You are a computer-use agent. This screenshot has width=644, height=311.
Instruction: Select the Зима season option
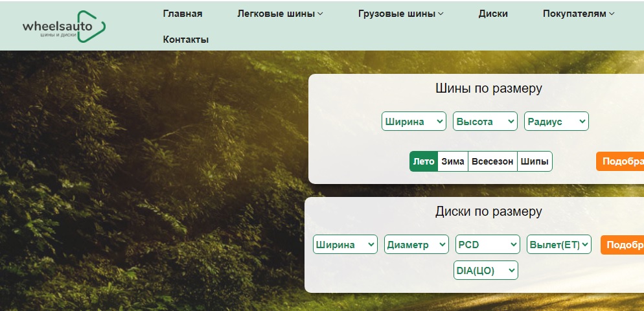[453, 161]
